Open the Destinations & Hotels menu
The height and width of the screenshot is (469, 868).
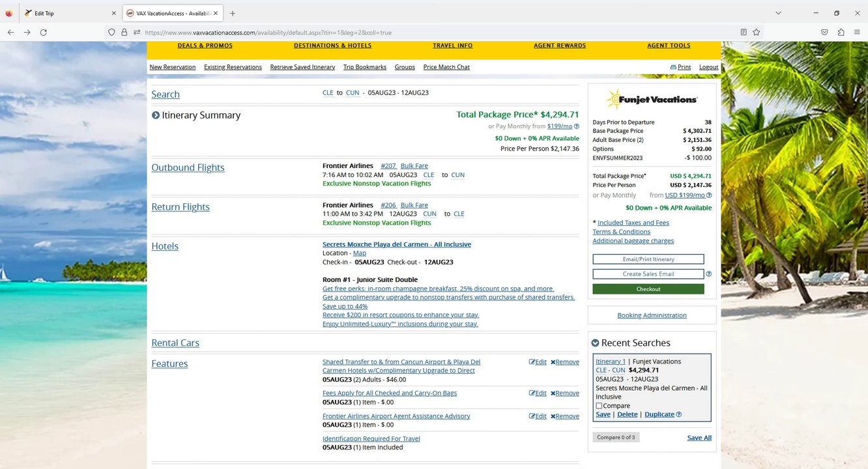pos(332,46)
